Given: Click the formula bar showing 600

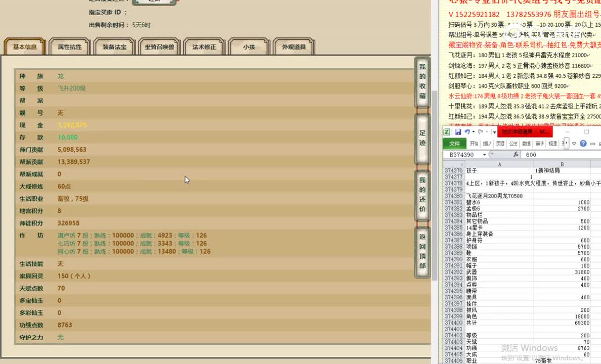Looking at the screenshot, I should (561, 154).
